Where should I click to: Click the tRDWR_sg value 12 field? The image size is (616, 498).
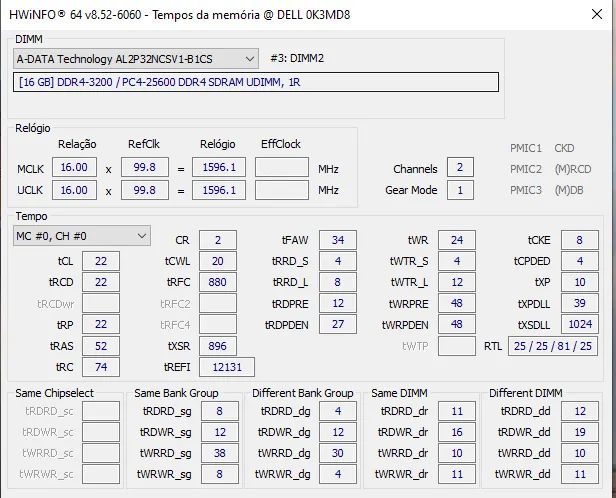click(x=220, y=432)
